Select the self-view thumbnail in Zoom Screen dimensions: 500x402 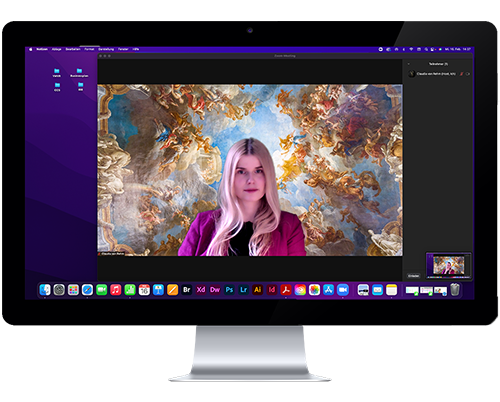click(449, 265)
